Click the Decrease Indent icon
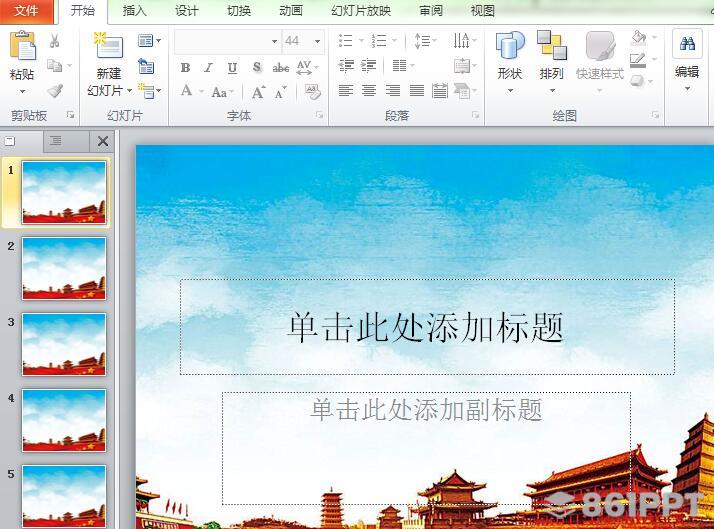This screenshot has height=529, width=714. [x=347, y=66]
